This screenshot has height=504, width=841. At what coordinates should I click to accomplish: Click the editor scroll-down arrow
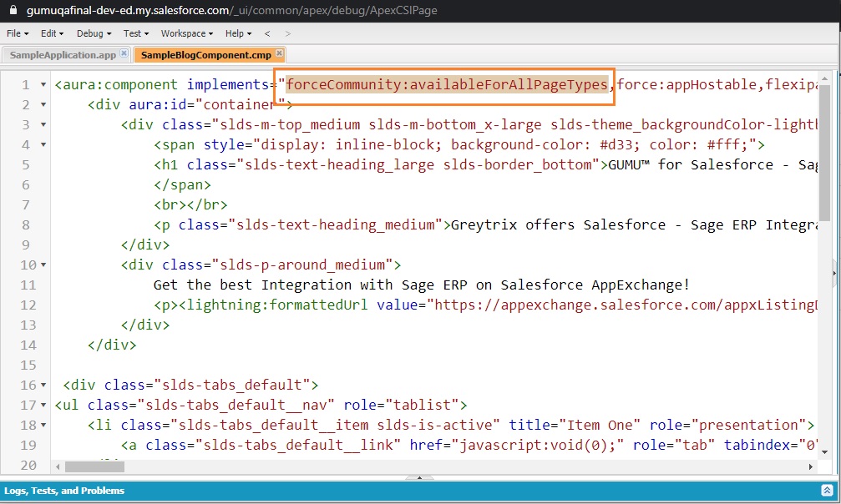(824, 452)
